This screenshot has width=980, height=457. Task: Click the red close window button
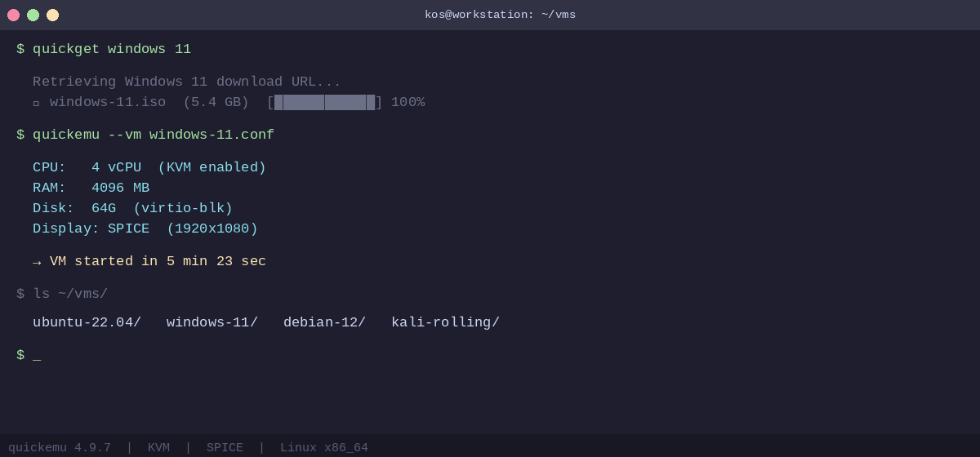point(13,15)
